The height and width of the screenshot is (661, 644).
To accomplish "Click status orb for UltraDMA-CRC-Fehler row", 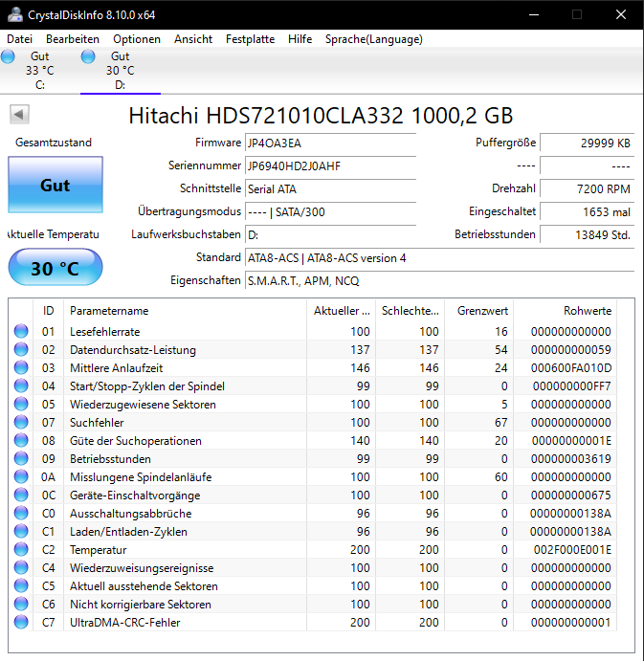I will 21,622.
